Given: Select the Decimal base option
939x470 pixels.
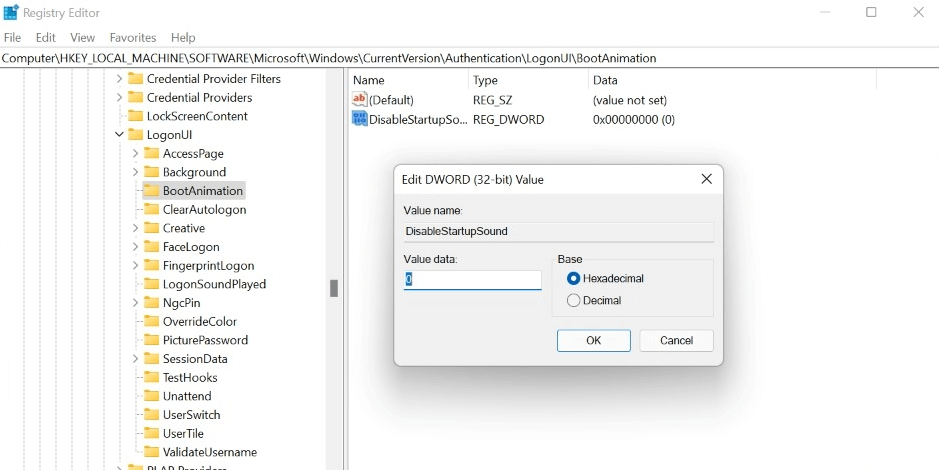Looking at the screenshot, I should (574, 301).
